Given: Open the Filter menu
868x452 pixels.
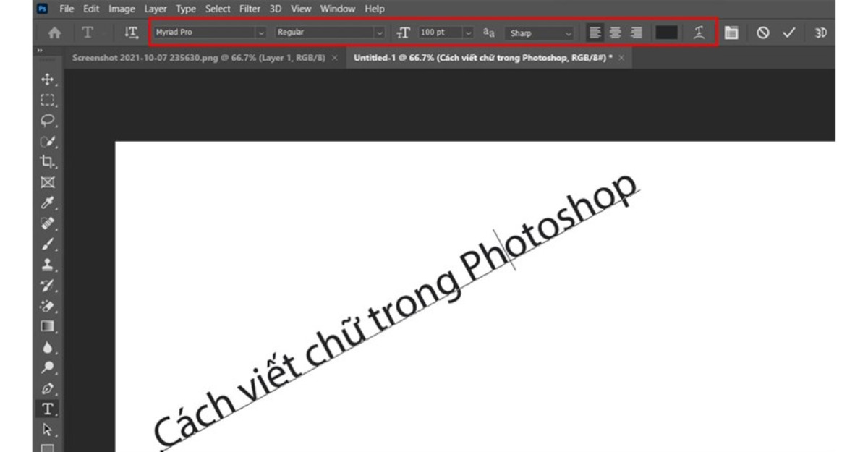Looking at the screenshot, I should pos(250,9).
